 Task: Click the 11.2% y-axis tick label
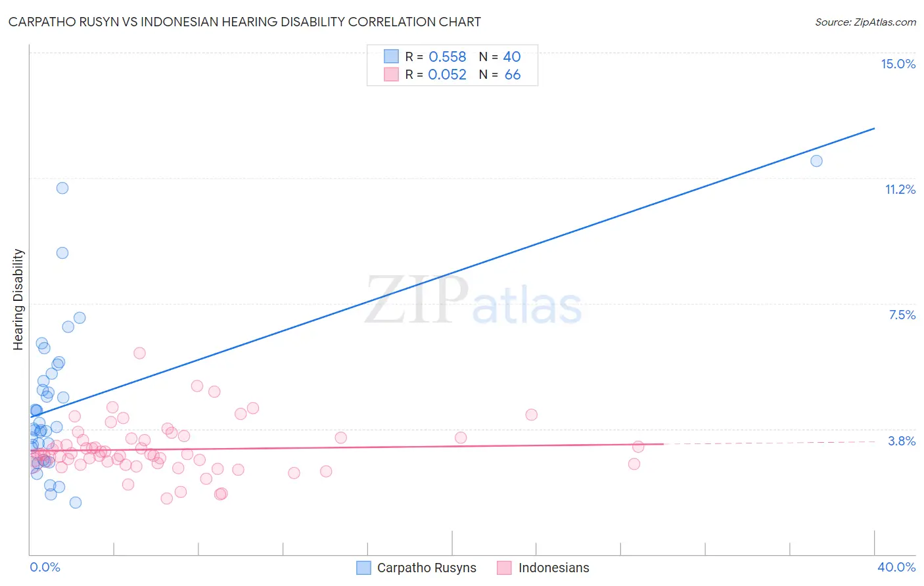[x=900, y=189]
